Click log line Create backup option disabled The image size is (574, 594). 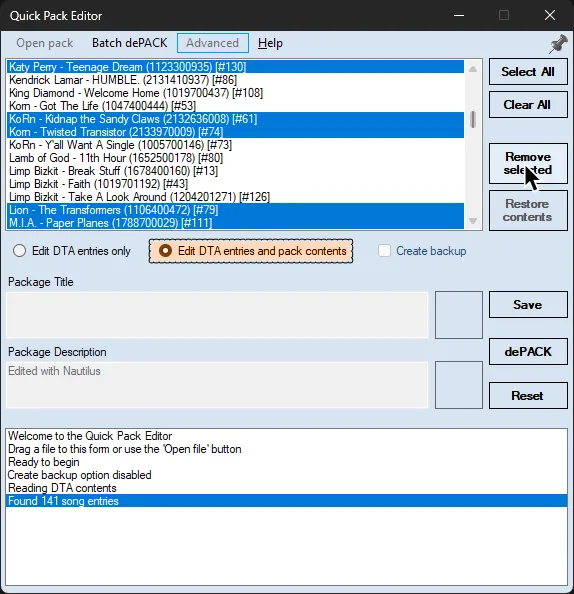(286, 475)
